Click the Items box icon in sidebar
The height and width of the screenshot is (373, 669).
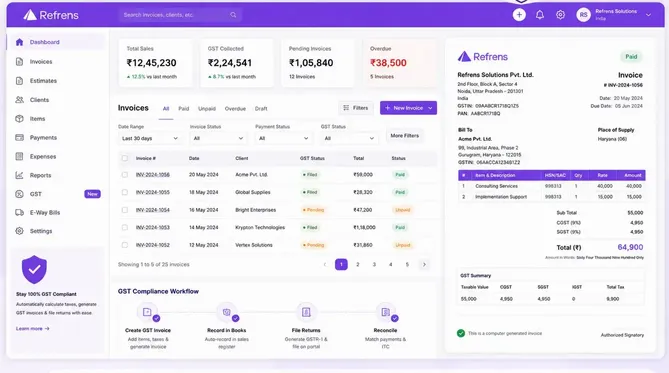(x=19, y=119)
